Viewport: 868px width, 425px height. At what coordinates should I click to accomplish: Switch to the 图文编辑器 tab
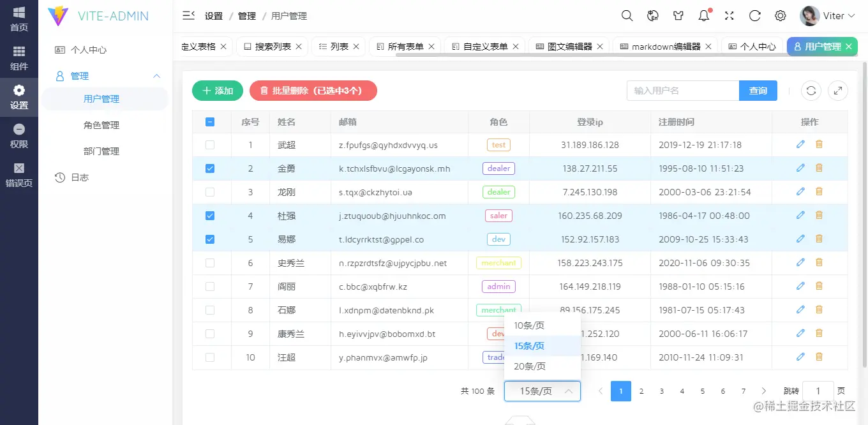[569, 46]
